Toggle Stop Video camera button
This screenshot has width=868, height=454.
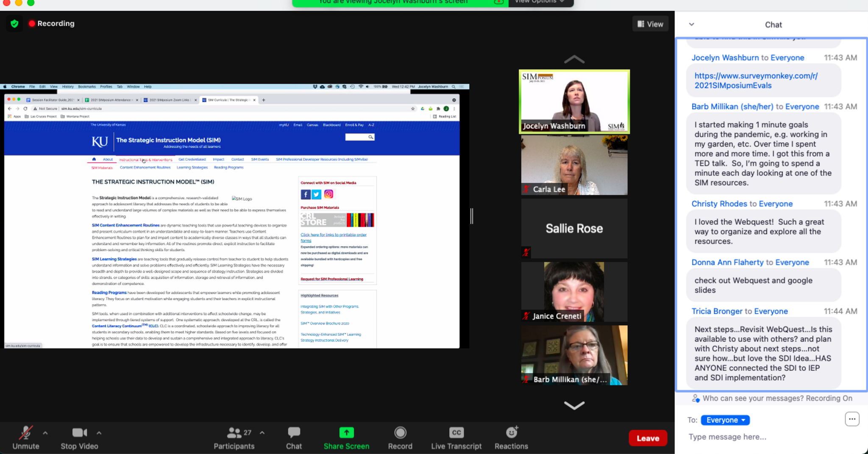pyautogui.click(x=79, y=433)
